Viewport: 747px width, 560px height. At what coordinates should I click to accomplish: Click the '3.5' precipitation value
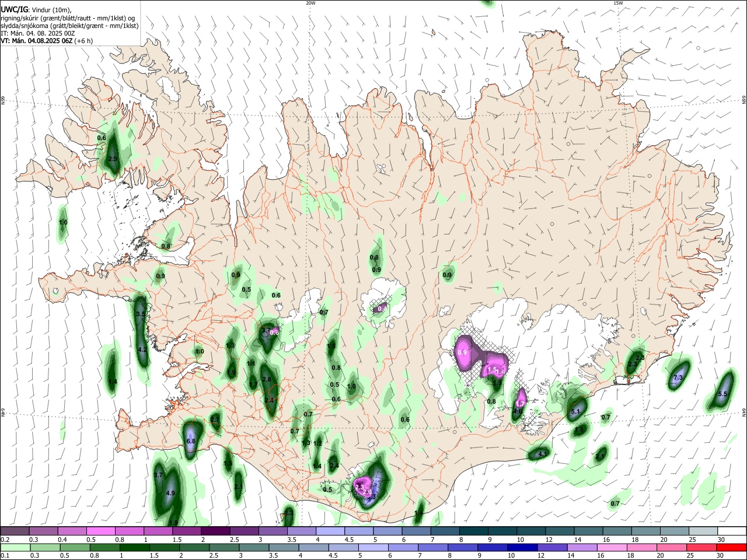tap(141, 314)
